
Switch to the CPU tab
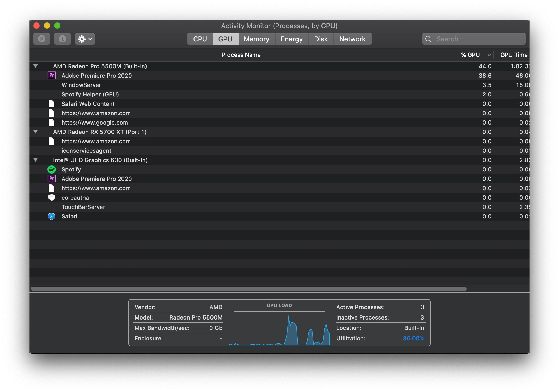(200, 39)
